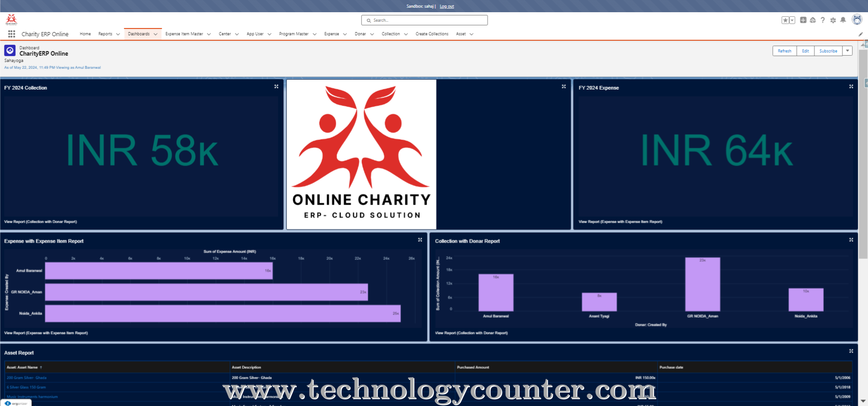This screenshot has width=868, height=406.
Task: Click the GR NOIDA_Aman column in Collection chart
Action: [x=702, y=284]
